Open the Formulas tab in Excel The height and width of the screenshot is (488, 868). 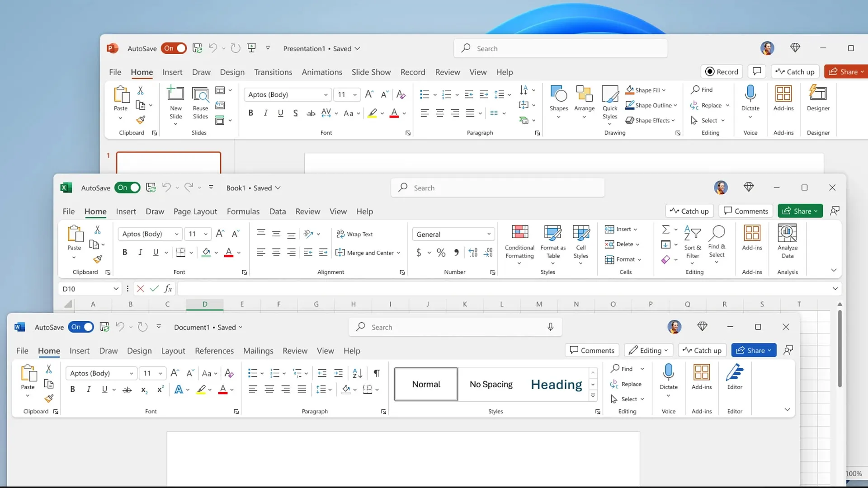tap(243, 211)
